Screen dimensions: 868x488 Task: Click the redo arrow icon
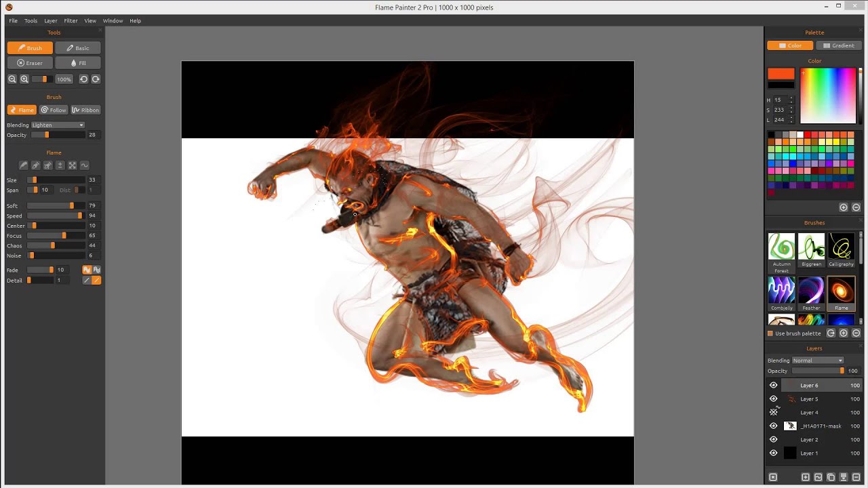(96, 79)
